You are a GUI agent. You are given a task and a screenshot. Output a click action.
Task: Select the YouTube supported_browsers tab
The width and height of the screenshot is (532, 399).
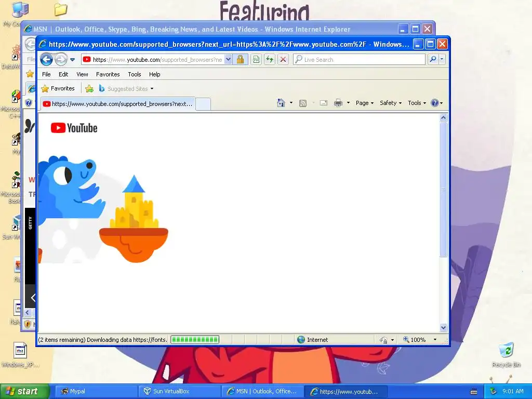pyautogui.click(x=118, y=104)
